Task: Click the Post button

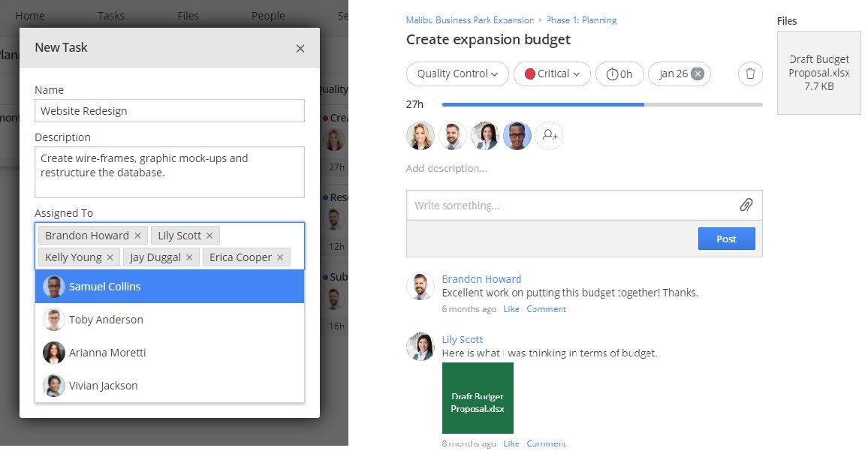Action: 726,239
